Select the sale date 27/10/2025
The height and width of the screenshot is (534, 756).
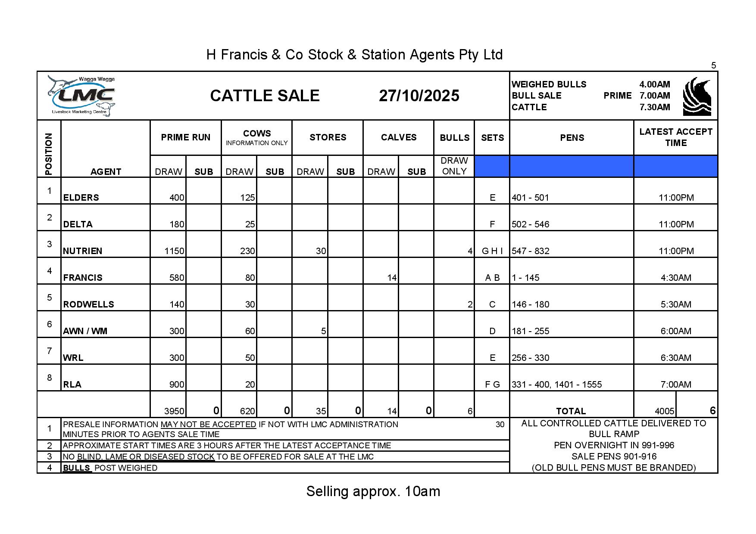pyautogui.click(x=419, y=96)
